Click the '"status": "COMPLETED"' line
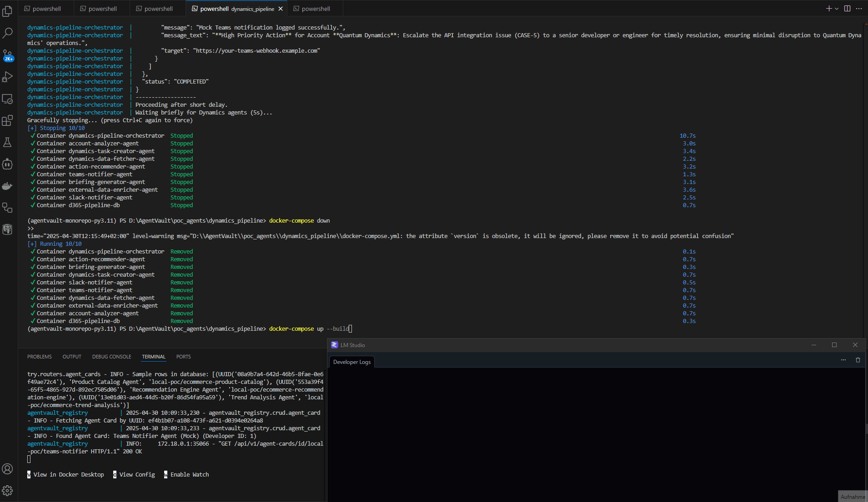 [x=175, y=81]
